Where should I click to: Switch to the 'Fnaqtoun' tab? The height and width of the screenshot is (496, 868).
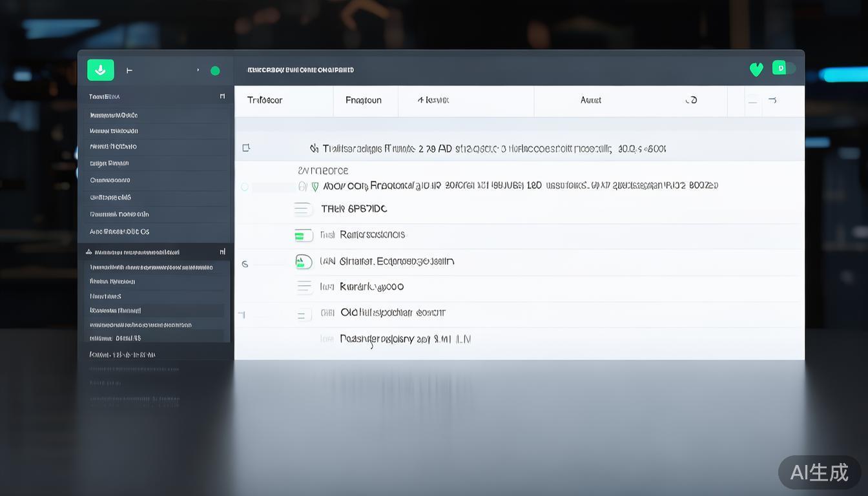click(364, 100)
